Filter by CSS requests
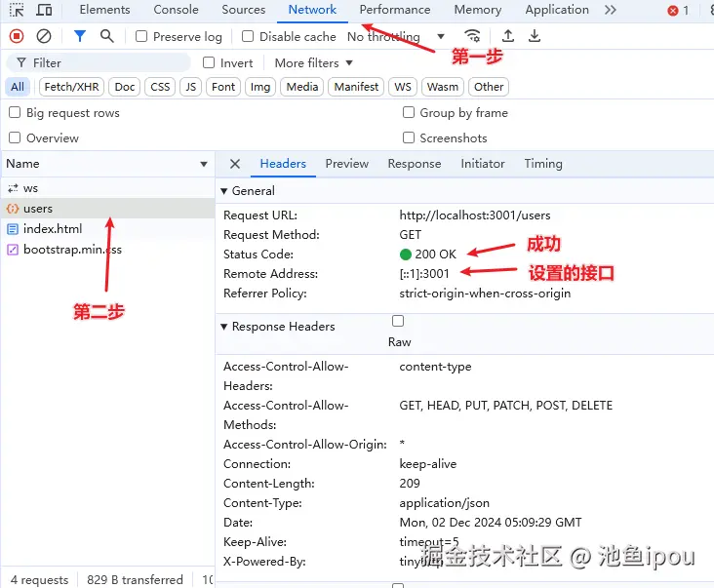The height and width of the screenshot is (588, 714). click(x=160, y=87)
